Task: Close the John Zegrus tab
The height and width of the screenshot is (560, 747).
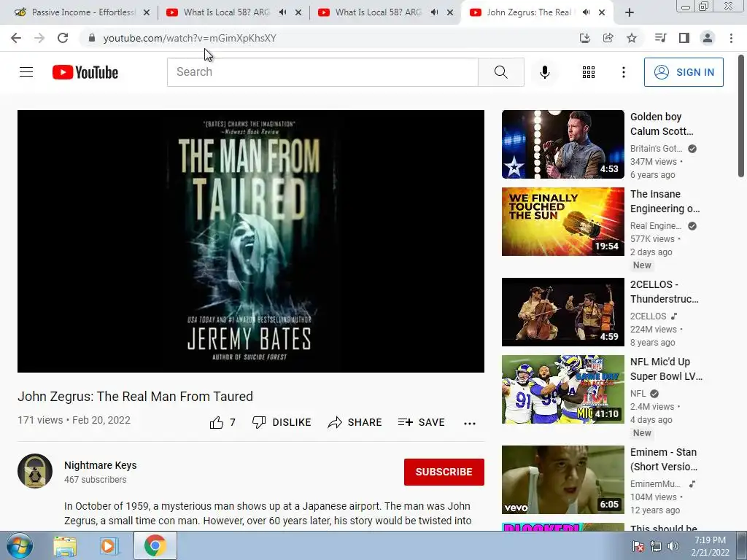Action: (602, 13)
